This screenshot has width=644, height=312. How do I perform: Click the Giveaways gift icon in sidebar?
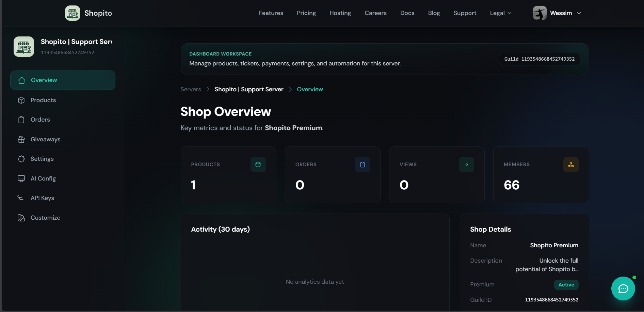pos(21,139)
